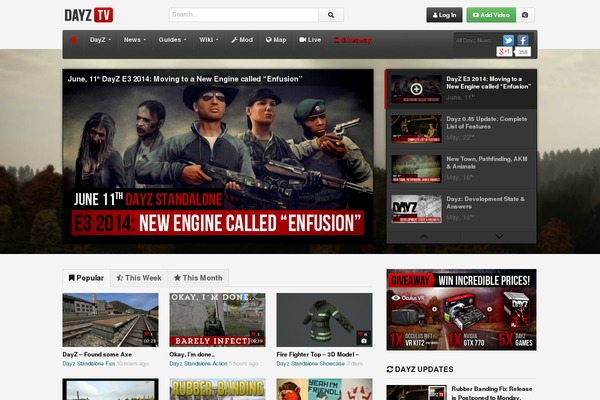Open the Live menu item
This screenshot has width=600, height=400.
(x=310, y=40)
